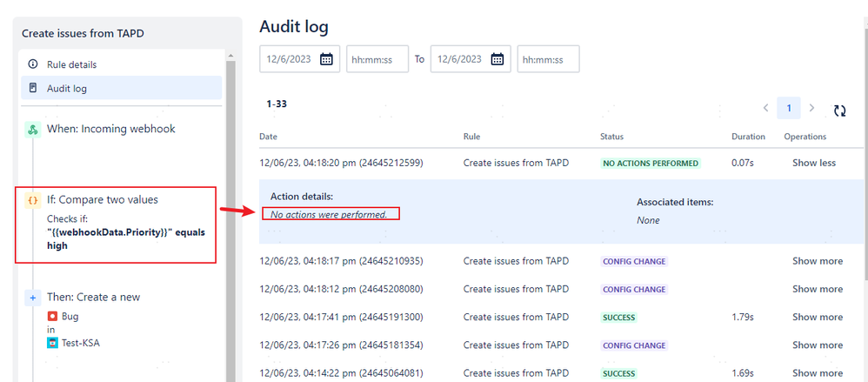This screenshot has height=382, width=868.
Task: Click the 1.79s duration value
Action: [742, 318]
